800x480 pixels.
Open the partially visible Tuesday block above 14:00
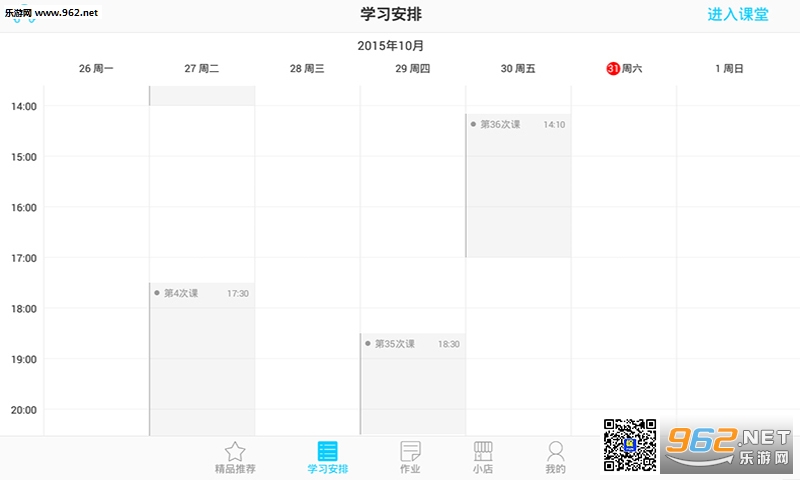(x=202, y=95)
